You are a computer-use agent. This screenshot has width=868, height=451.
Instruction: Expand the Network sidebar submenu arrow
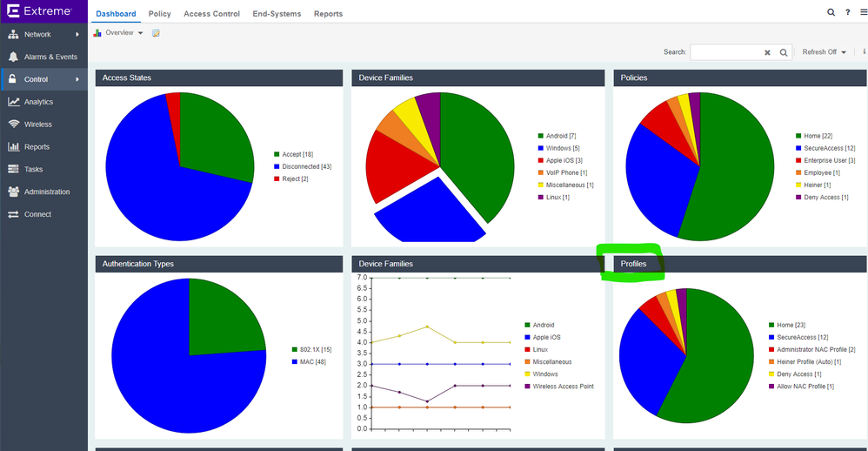click(x=77, y=35)
